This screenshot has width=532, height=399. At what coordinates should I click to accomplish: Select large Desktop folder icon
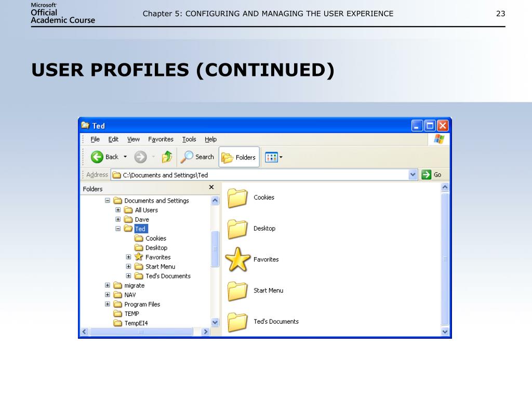coord(237,229)
